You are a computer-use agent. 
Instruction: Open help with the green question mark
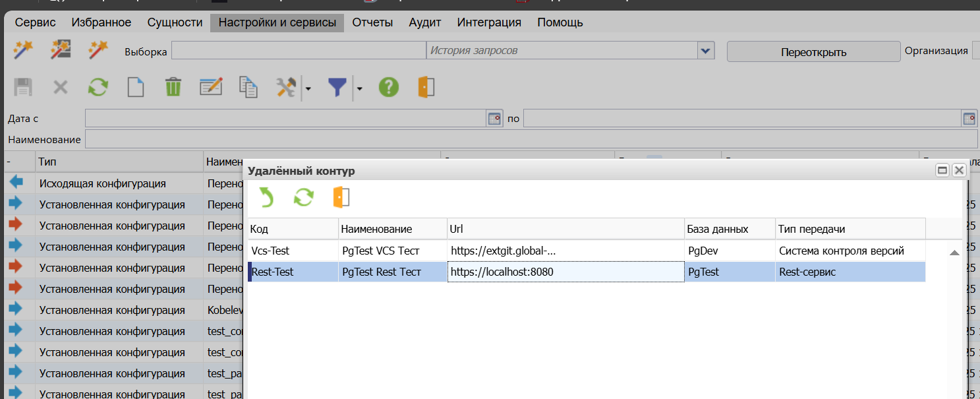tap(389, 87)
